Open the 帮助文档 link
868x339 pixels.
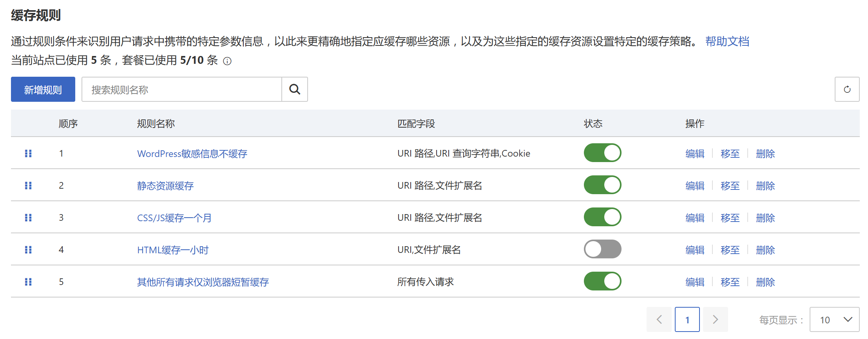[x=727, y=41]
